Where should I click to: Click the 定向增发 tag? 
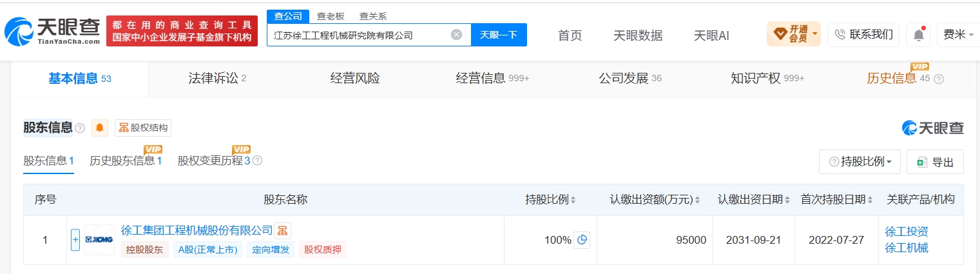[x=271, y=250]
